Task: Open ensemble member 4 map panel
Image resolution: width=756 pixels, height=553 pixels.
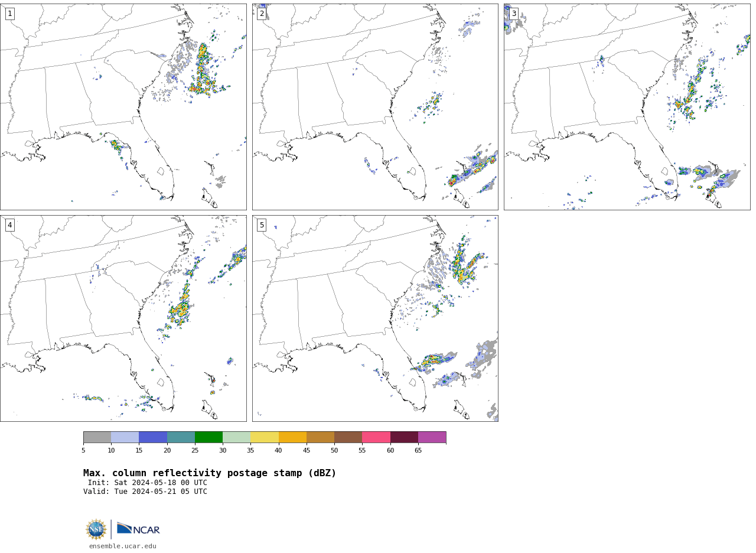Action: coord(123,318)
